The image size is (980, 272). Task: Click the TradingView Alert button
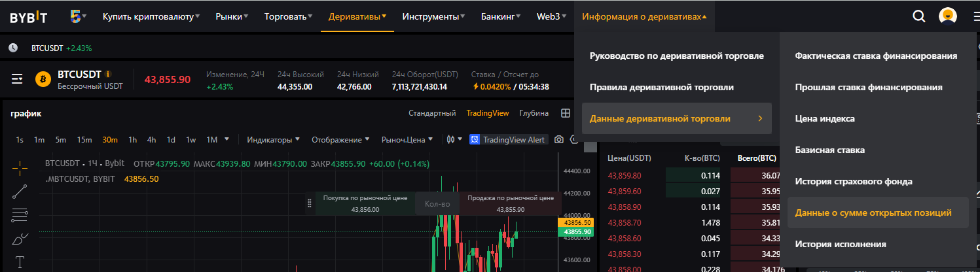(x=508, y=139)
